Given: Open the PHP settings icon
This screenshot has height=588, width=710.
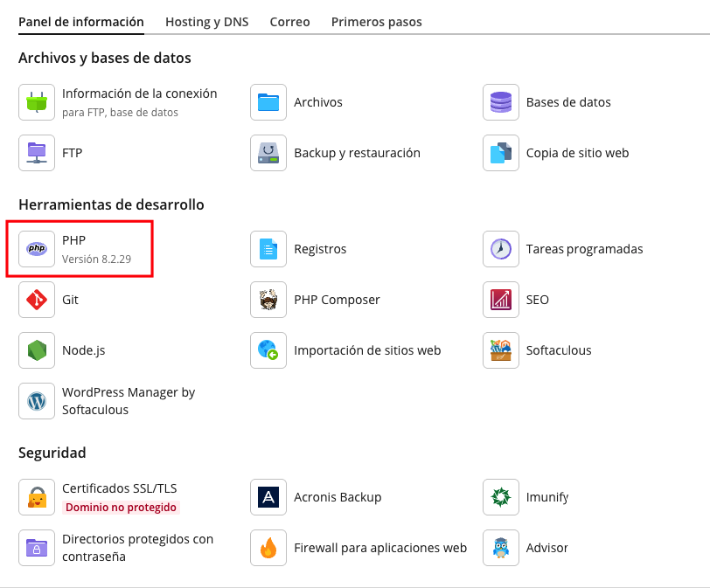Looking at the screenshot, I should (37, 249).
